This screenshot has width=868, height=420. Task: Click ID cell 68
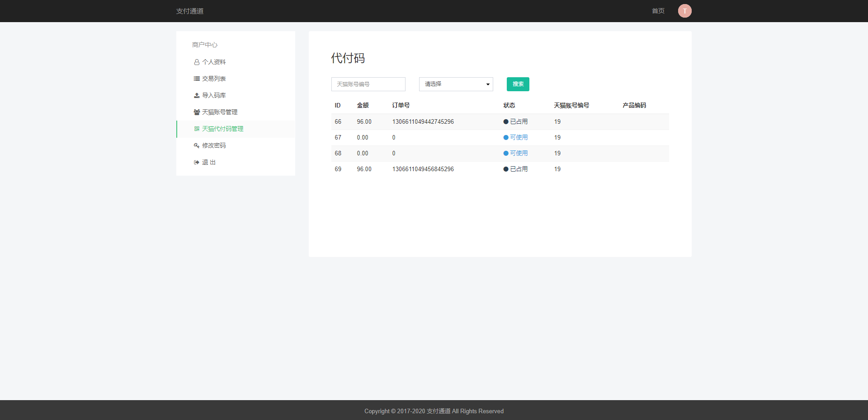[x=338, y=154]
